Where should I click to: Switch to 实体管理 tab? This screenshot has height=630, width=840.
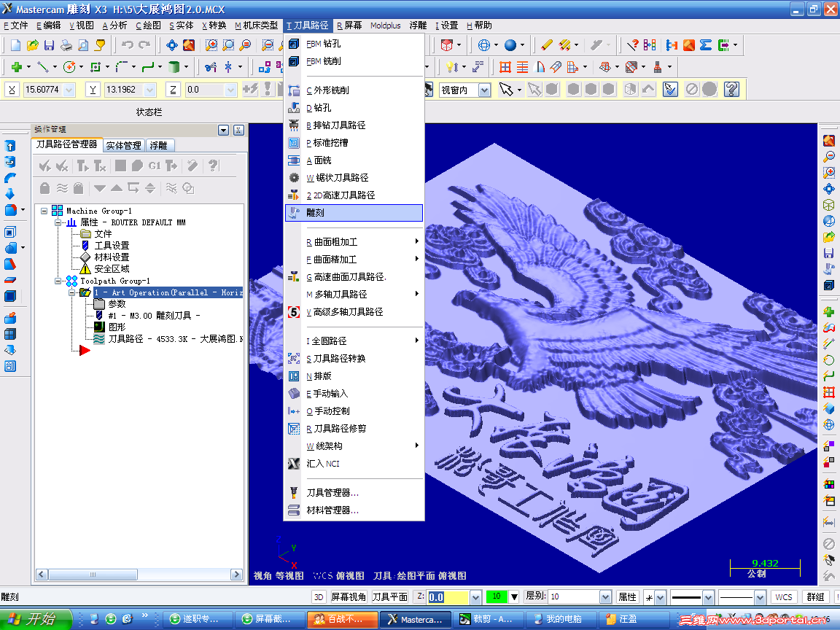[x=123, y=145]
